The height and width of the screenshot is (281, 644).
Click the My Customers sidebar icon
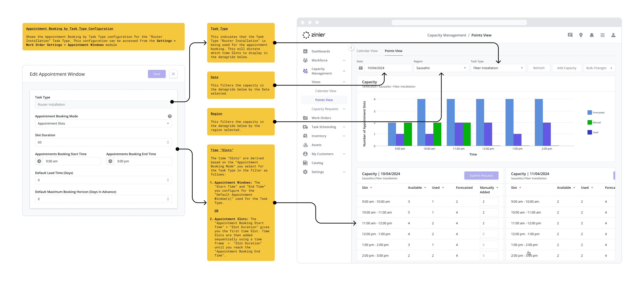[305, 154]
